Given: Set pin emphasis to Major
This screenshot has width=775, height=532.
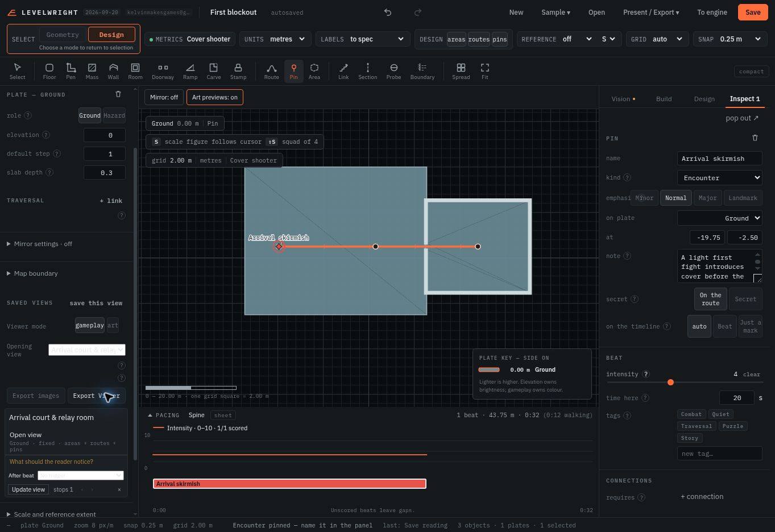Looking at the screenshot, I should [x=708, y=198].
